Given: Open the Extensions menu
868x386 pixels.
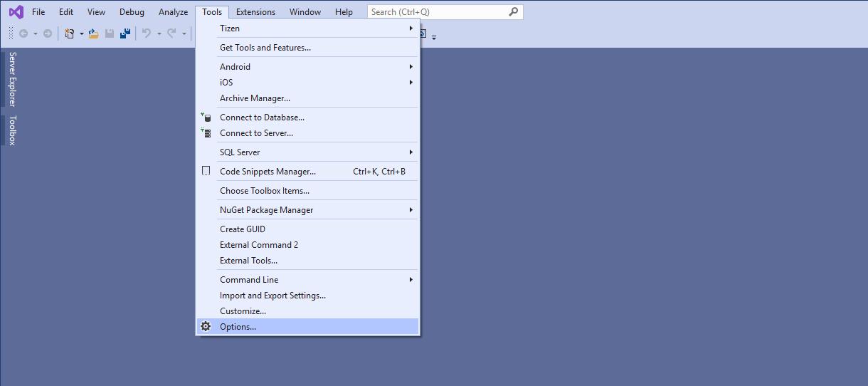Looking at the screenshot, I should click(255, 12).
